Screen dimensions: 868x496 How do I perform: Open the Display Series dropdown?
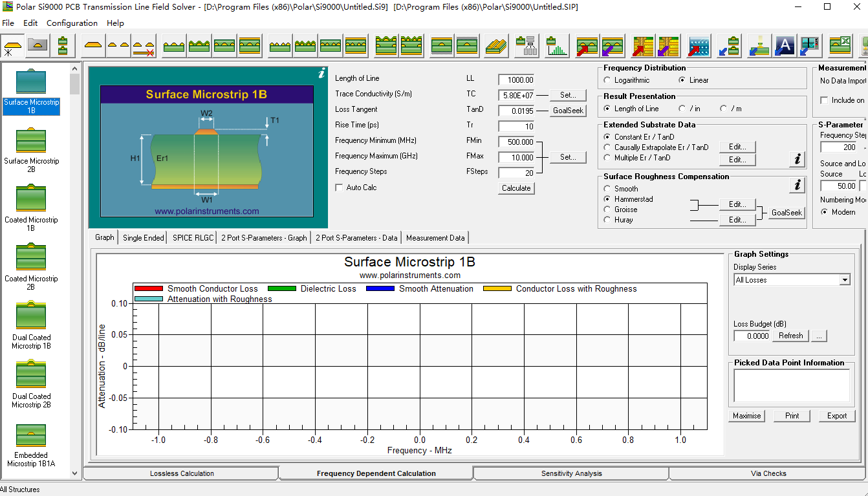pos(845,280)
